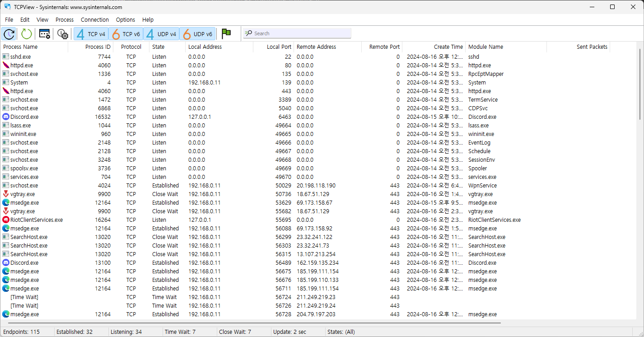Click the magnifier icon in Search box
The width and height of the screenshot is (644, 337).
point(248,33)
